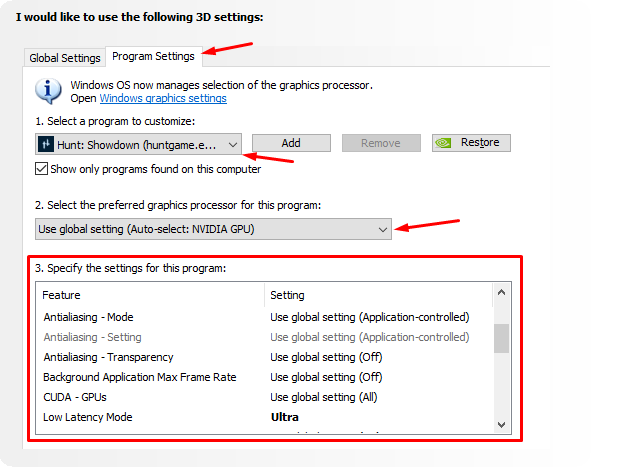Click the grayed-out Remove button
Image resolution: width=621 pixels, height=467 pixels.
[x=381, y=143]
